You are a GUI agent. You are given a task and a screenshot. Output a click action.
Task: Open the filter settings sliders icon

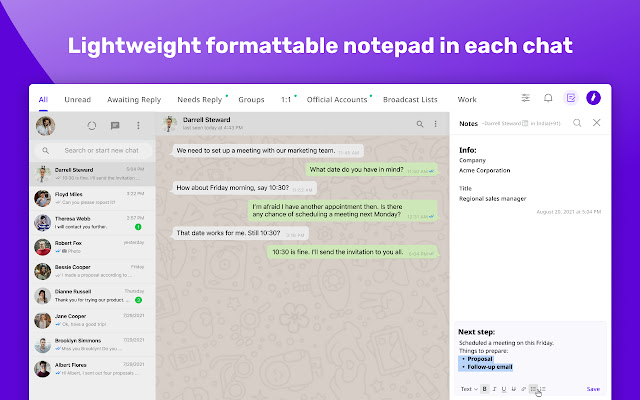(526, 98)
